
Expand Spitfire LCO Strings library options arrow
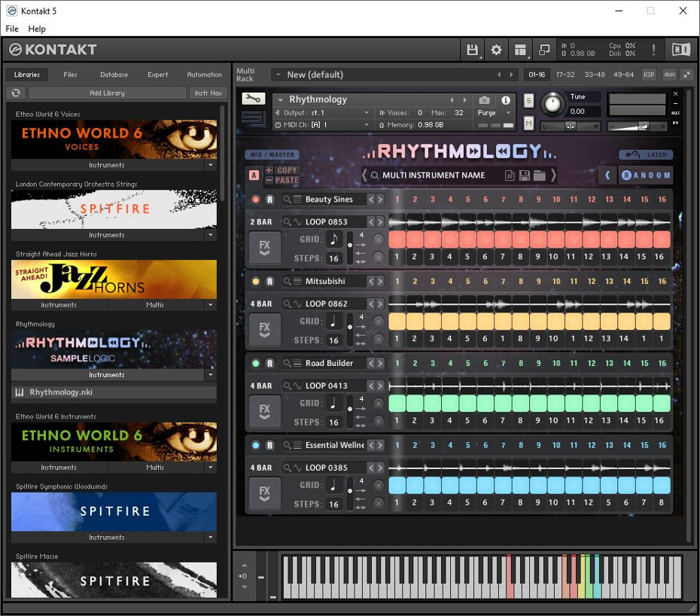point(210,234)
